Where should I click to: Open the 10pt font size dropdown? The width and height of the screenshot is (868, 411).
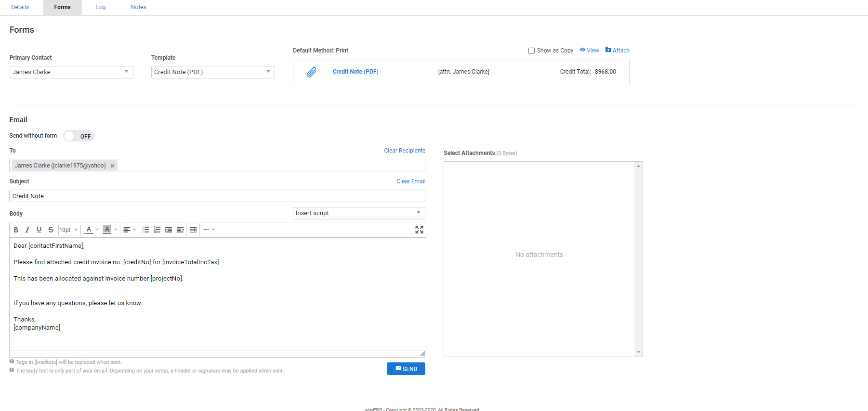pyautogui.click(x=69, y=230)
